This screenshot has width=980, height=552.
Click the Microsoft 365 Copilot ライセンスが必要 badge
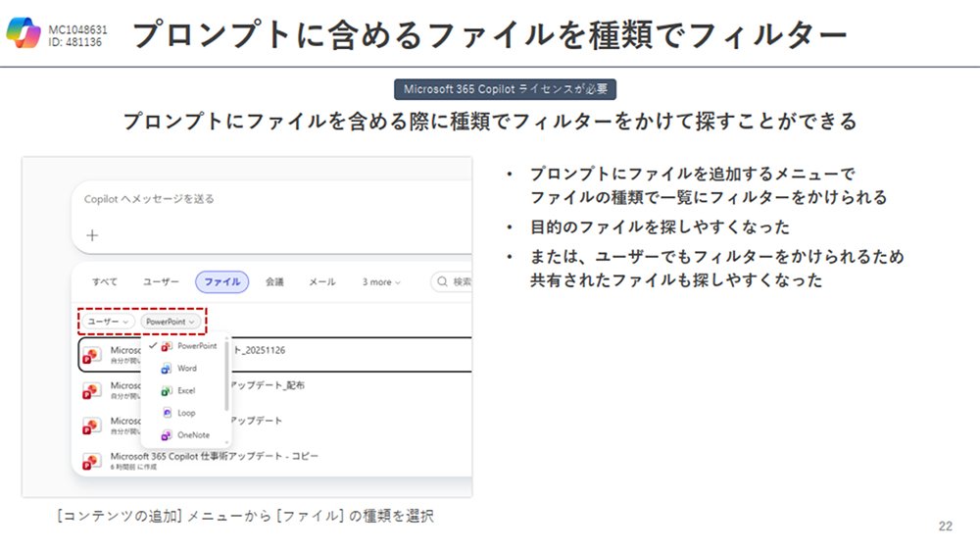(x=505, y=89)
